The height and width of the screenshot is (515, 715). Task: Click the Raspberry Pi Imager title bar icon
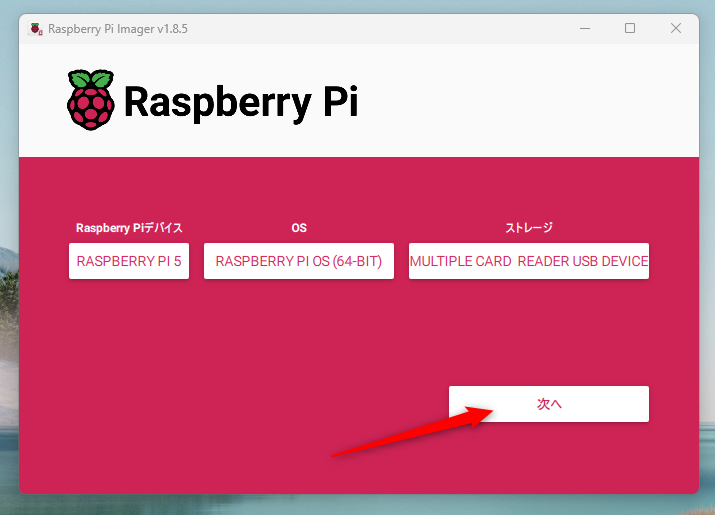pos(36,29)
